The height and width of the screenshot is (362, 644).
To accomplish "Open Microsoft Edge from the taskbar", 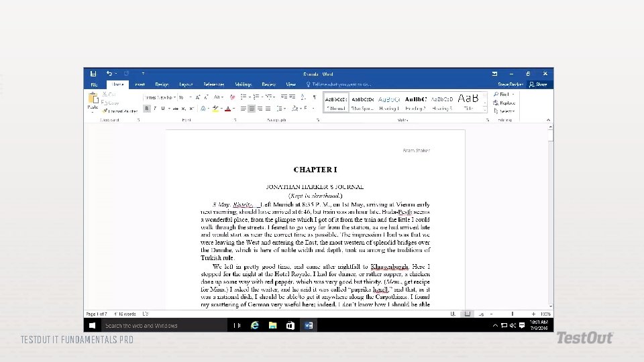I will [255, 326].
